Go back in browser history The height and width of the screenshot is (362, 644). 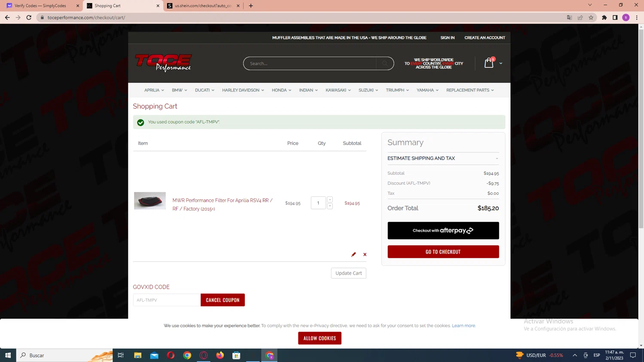(7, 18)
